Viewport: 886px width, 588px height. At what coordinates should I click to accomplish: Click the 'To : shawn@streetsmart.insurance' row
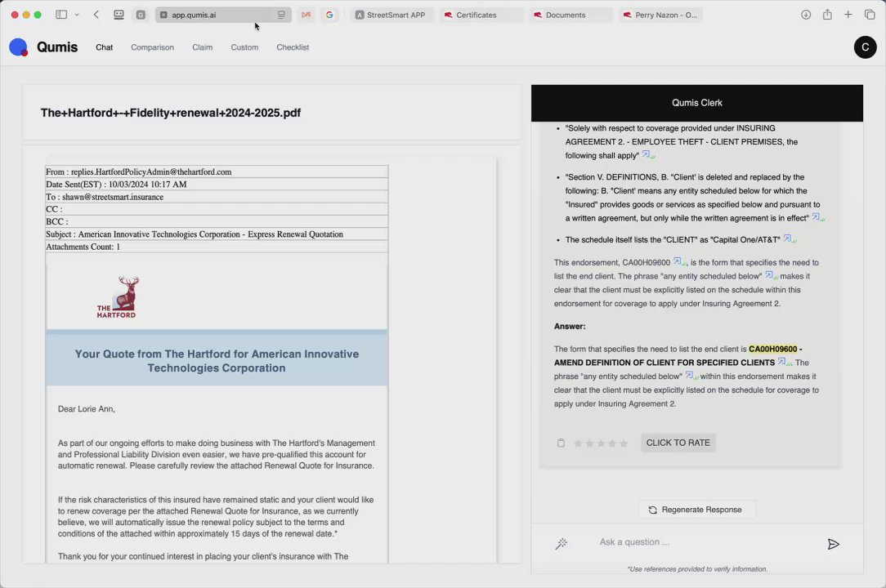coord(217,197)
